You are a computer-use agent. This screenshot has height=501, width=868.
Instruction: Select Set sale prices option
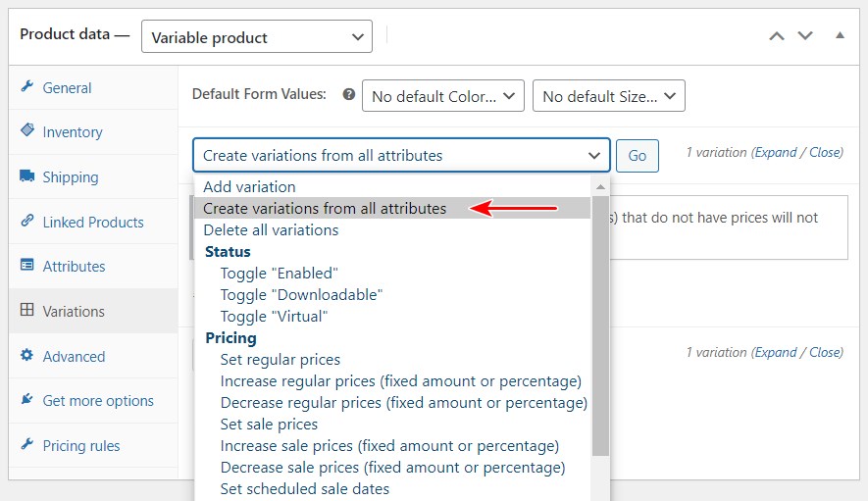392,425
